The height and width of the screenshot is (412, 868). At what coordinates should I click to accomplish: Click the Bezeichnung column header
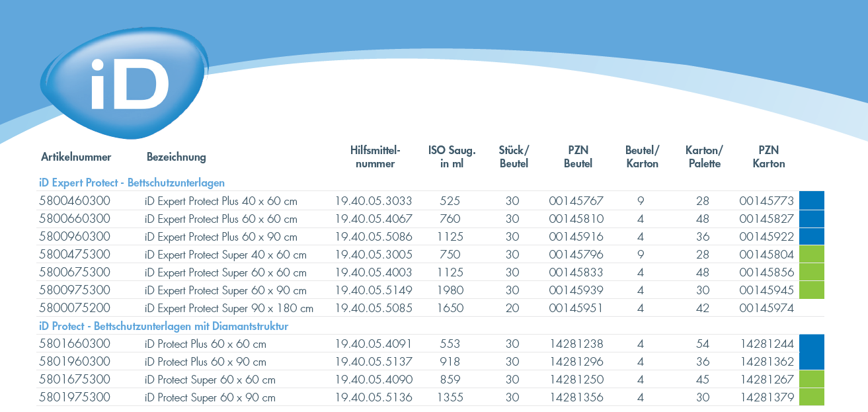[177, 157]
